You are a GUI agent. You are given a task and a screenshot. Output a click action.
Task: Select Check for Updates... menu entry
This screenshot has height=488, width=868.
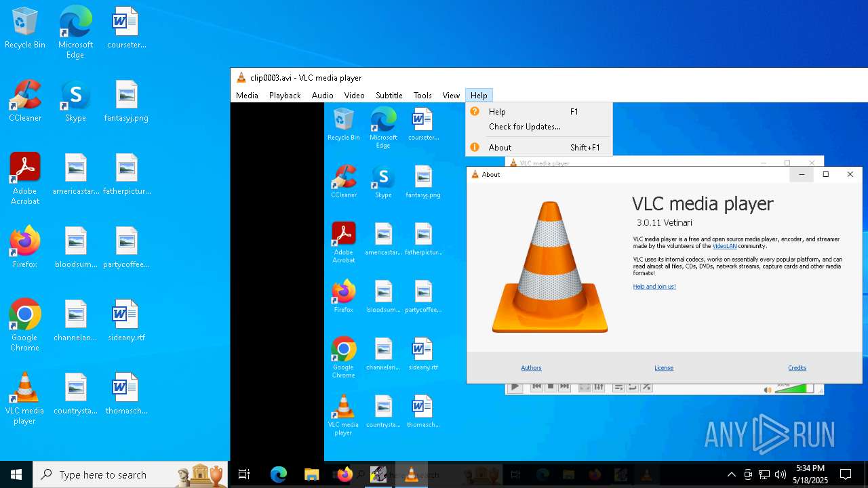click(x=539, y=127)
